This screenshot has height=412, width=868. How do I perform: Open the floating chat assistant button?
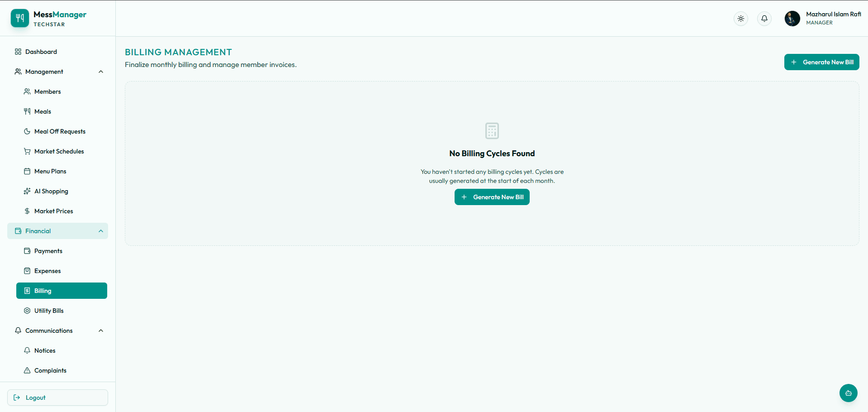click(x=849, y=393)
